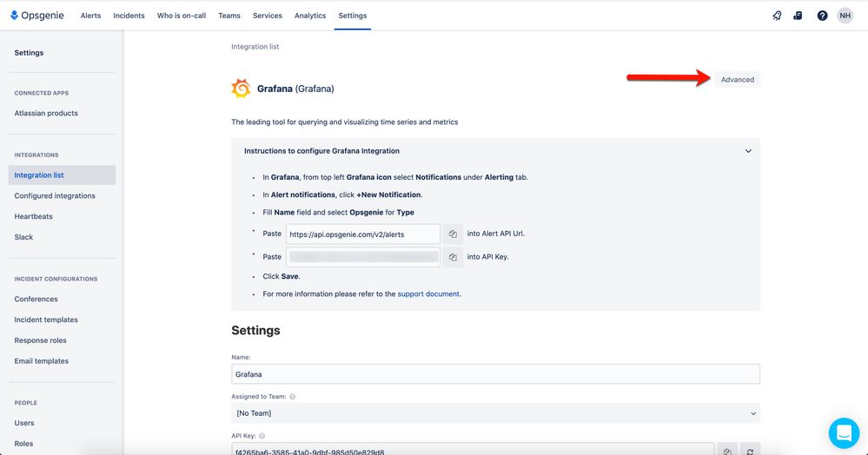868x455 pixels.
Task: Click help icon beside API Key label
Action: (x=262, y=436)
